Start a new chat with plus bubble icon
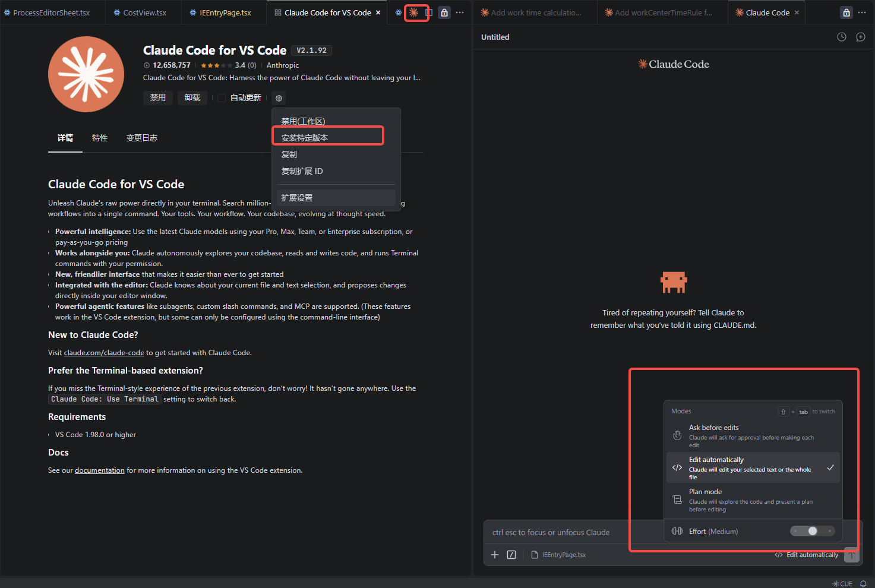This screenshot has height=588, width=875. (x=861, y=37)
